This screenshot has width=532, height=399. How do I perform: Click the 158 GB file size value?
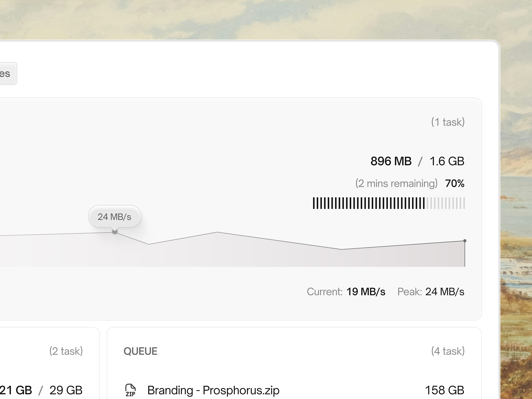click(x=444, y=390)
